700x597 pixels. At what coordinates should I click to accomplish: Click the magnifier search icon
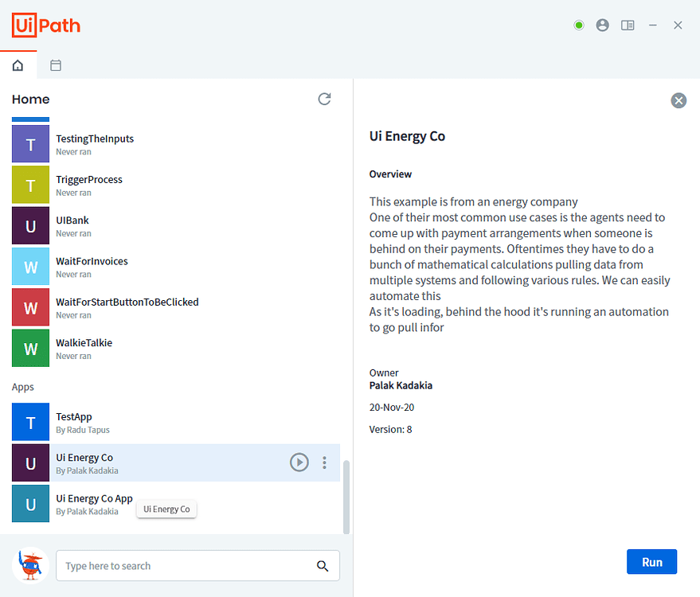pyautogui.click(x=323, y=566)
